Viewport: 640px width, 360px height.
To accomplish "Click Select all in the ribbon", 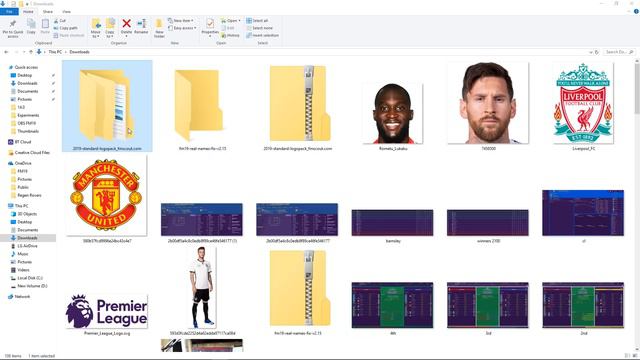I will point(257,20).
